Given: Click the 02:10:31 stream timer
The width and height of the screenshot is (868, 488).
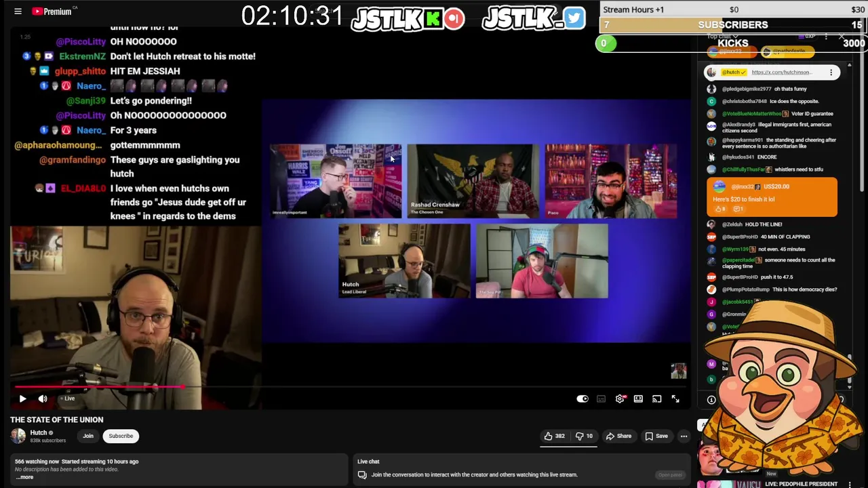Looking at the screenshot, I should (x=292, y=16).
